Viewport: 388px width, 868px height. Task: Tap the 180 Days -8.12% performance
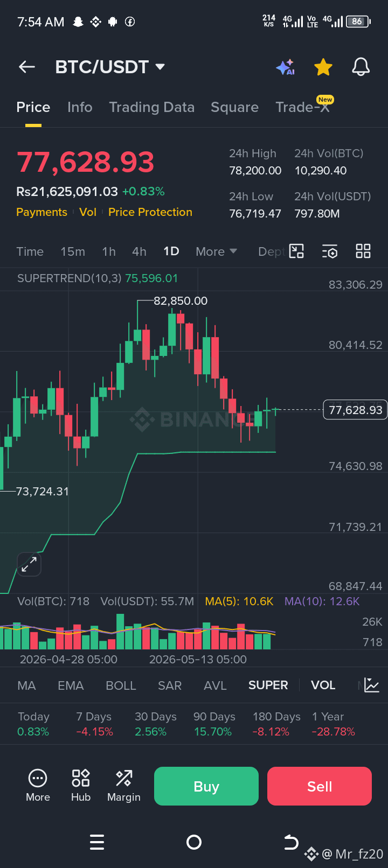coord(276,724)
